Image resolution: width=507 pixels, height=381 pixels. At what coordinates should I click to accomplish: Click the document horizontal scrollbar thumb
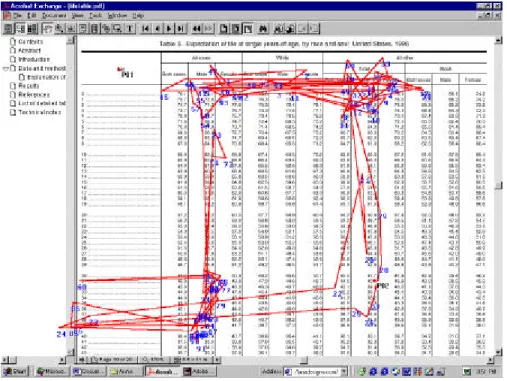(x=303, y=360)
